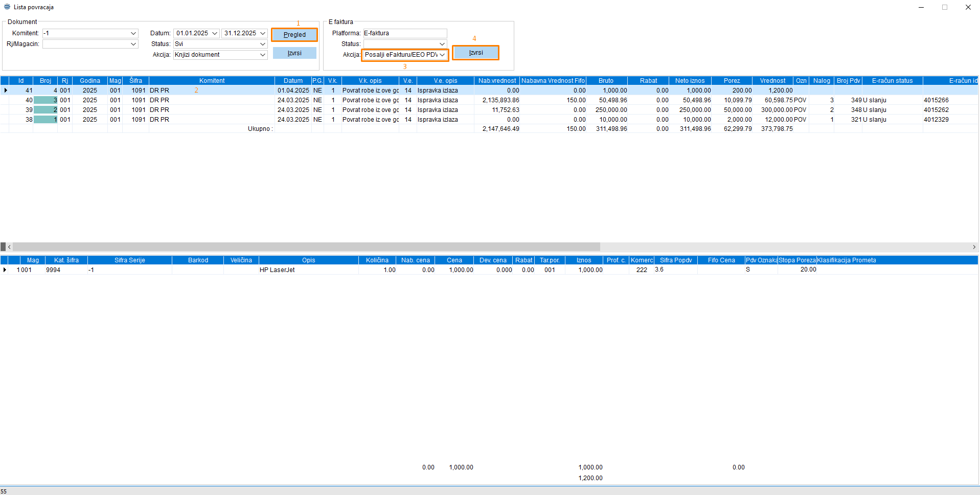This screenshot has width=980, height=495.
Task: Sort by the Vrednost column header
Action: click(772, 81)
